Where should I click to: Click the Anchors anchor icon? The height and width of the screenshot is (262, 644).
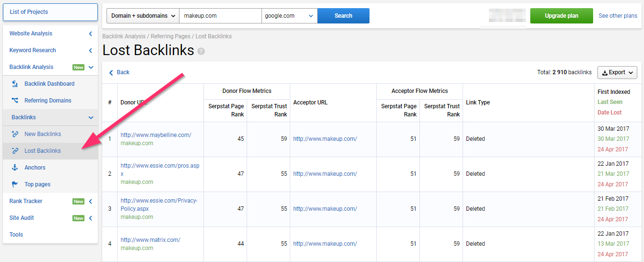pos(15,168)
